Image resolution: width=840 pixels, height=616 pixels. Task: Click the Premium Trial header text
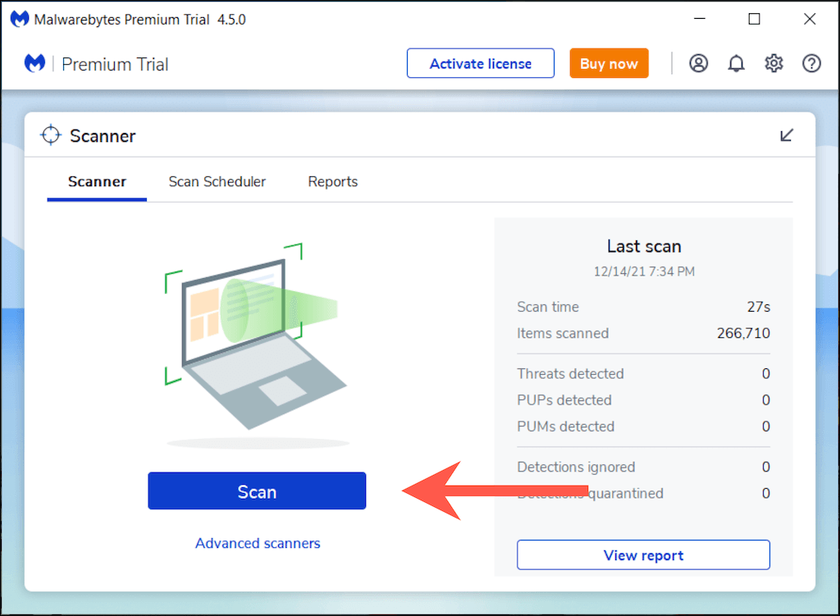(115, 64)
